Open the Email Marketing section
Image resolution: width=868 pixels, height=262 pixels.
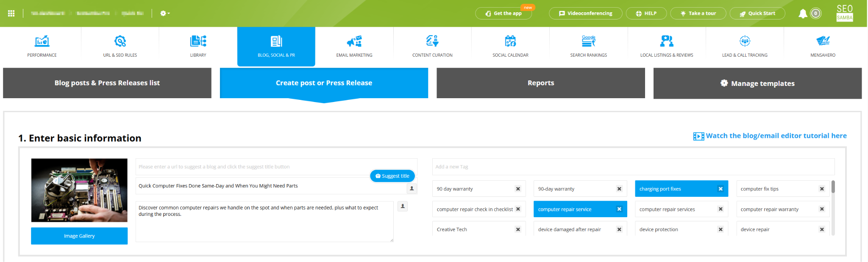pos(354,47)
